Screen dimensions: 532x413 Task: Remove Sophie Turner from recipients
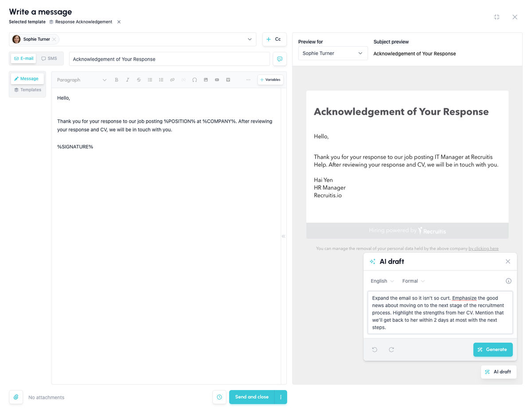[54, 39]
